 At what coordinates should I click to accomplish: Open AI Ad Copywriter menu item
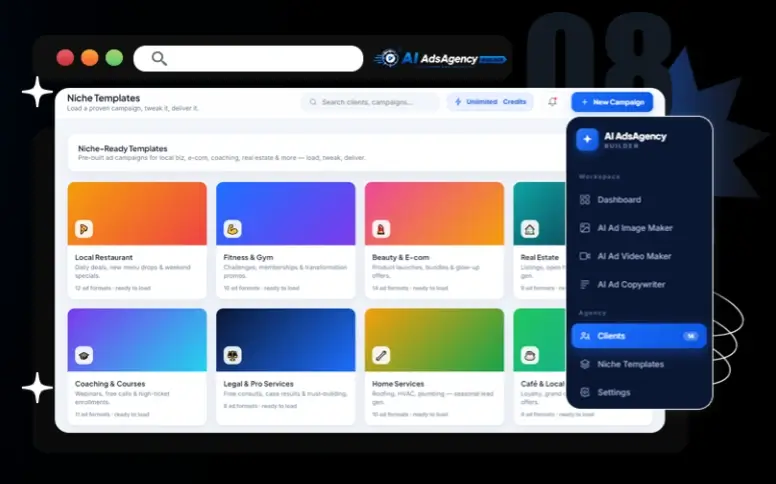[638, 284]
